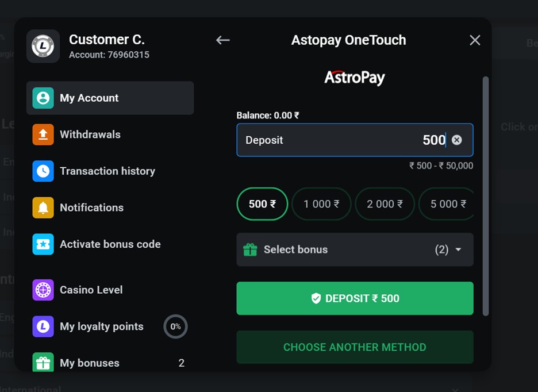538x392 pixels.
Task: Click the My bonuses gift icon
Action: click(x=43, y=363)
